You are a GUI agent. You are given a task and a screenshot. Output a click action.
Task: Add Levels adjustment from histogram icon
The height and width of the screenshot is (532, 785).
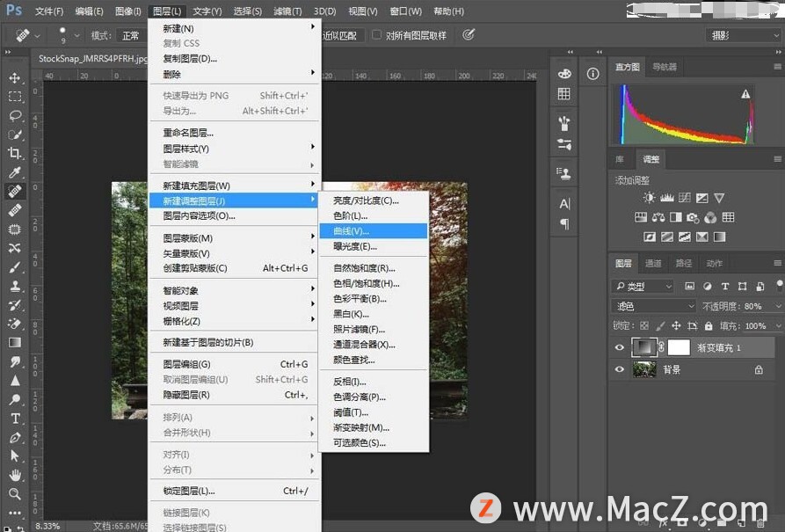coord(667,198)
